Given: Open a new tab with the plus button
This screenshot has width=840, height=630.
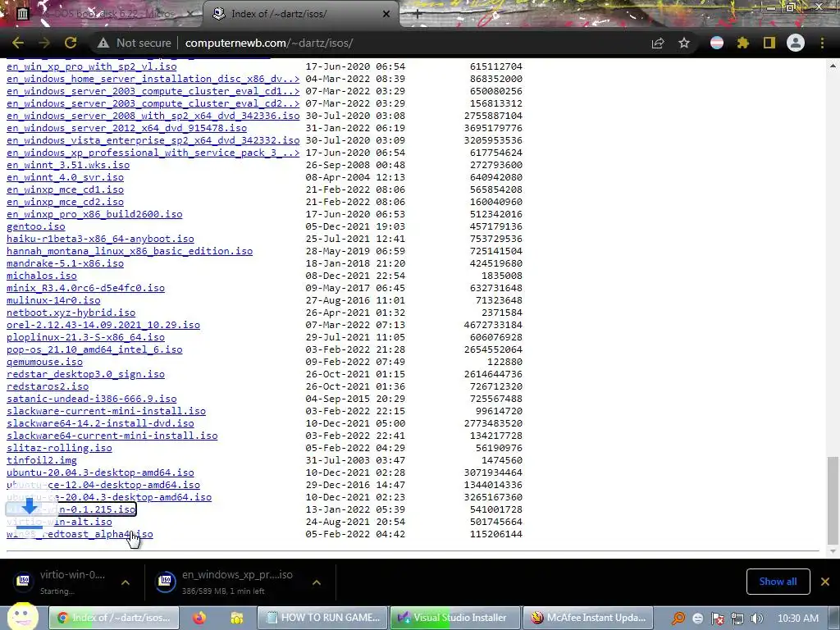Looking at the screenshot, I should 418,14.
